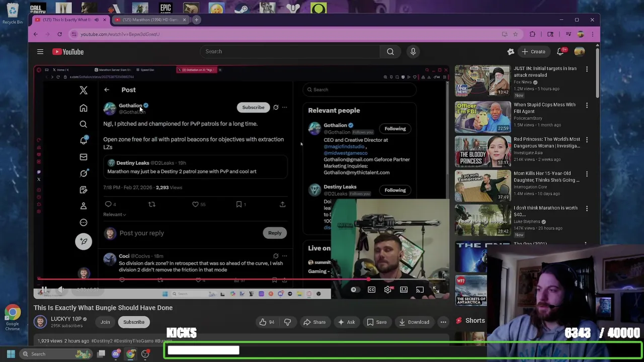Open Recycle Bin on desktop
The image size is (644, 362).
(x=13, y=13)
